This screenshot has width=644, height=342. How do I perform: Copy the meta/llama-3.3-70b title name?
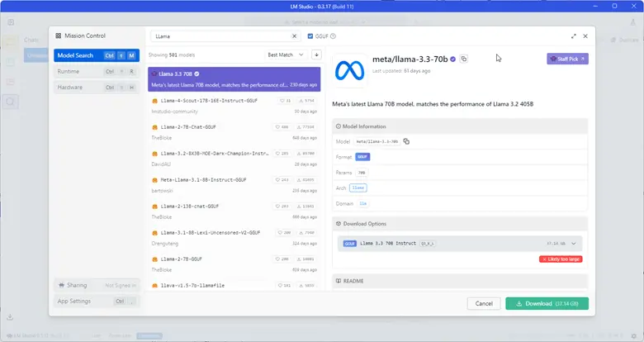(464, 59)
